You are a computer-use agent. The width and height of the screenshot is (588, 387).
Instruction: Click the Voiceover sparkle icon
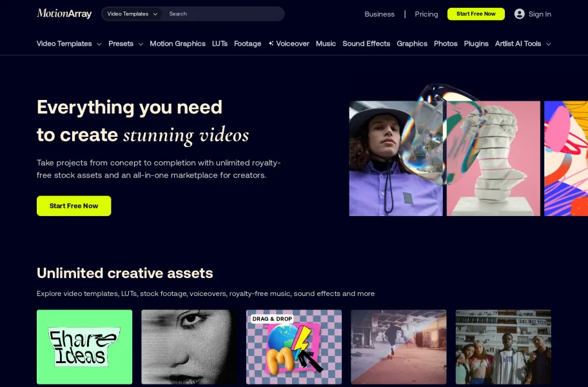(x=271, y=43)
